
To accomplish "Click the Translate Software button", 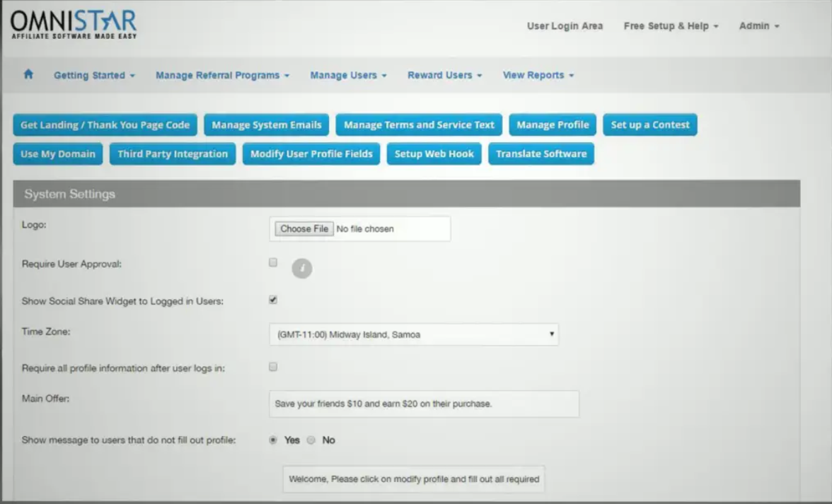I will point(541,153).
